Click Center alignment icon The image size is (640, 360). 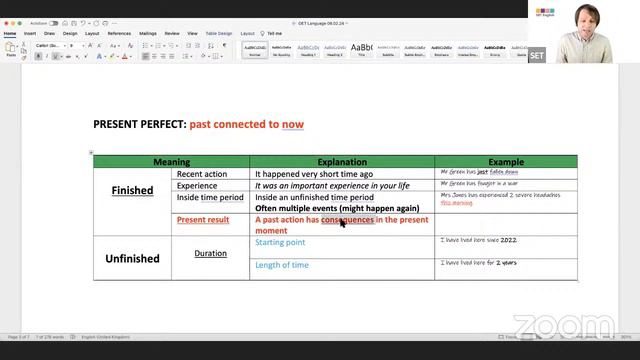click(x=154, y=56)
